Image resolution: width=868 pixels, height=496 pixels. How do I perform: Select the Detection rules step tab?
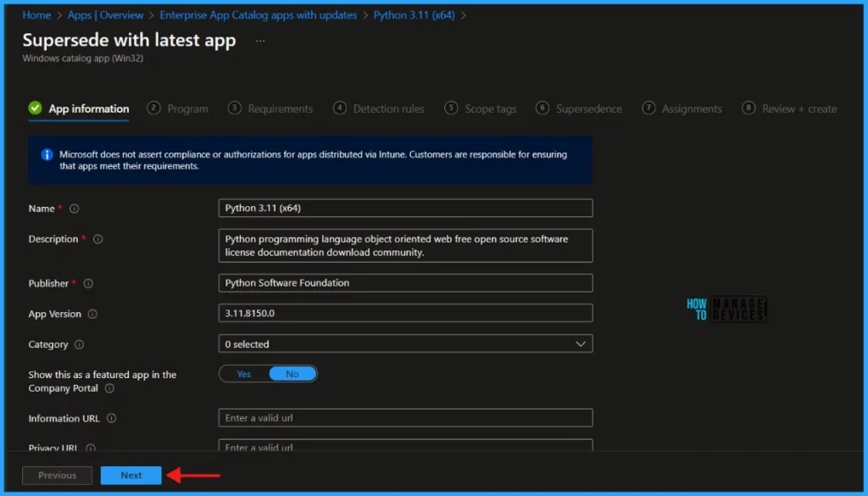(x=379, y=109)
